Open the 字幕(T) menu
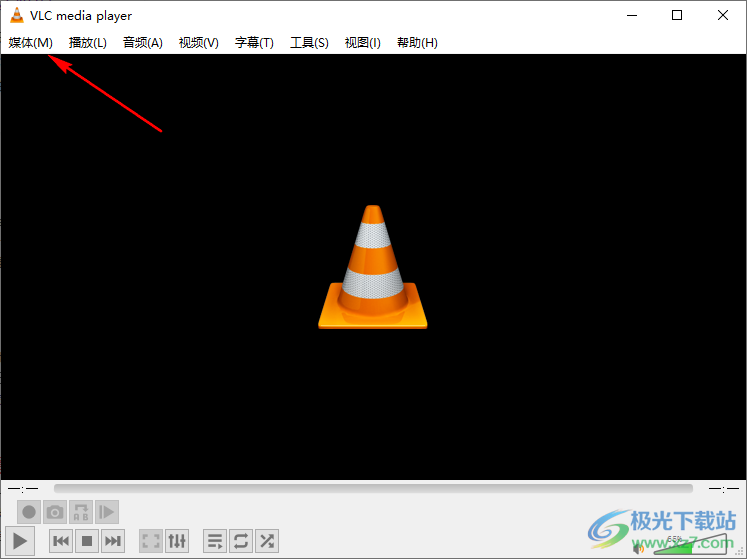747x559 pixels. (254, 43)
